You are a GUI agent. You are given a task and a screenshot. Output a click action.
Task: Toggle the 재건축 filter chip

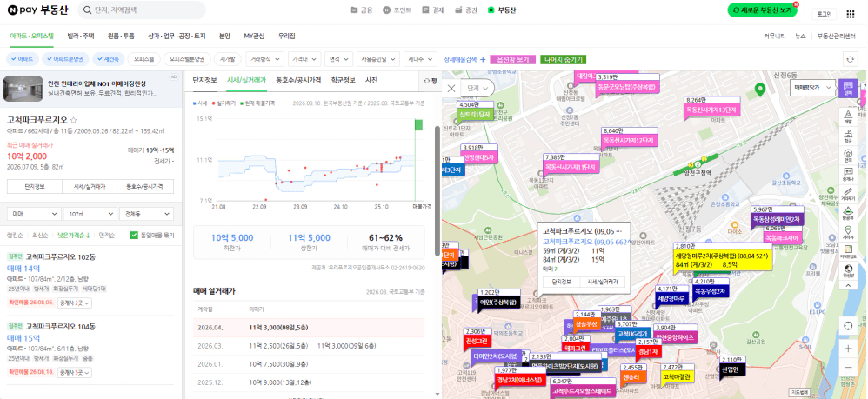coord(109,58)
